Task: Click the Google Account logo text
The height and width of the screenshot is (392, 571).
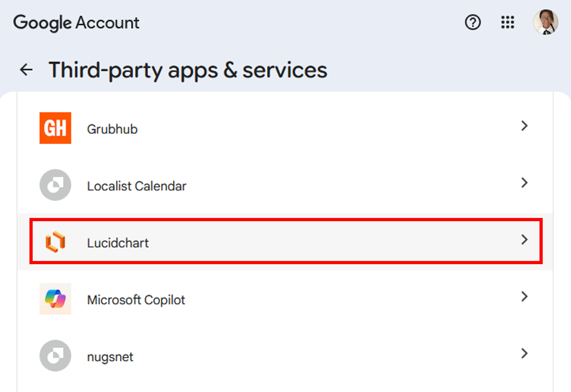Action: pos(76,23)
